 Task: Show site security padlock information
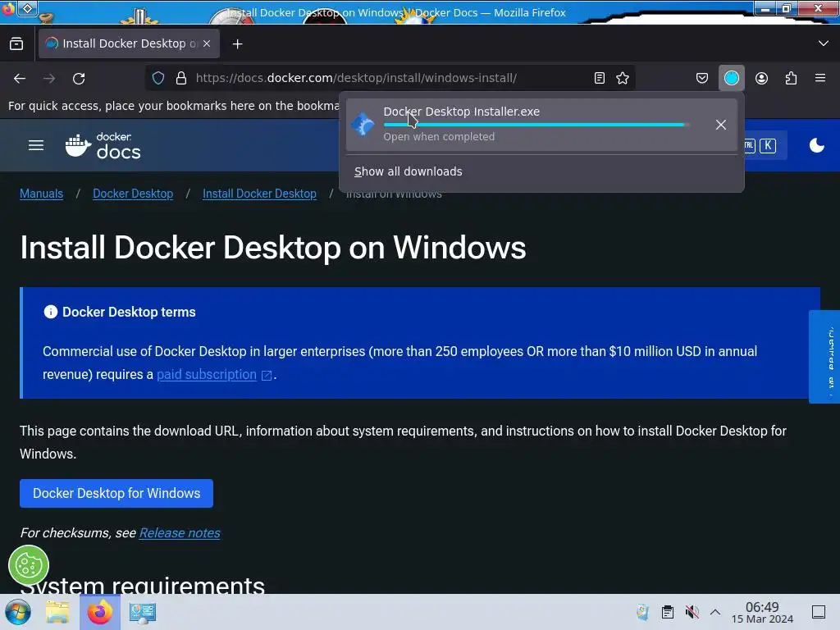pyautogui.click(x=181, y=78)
